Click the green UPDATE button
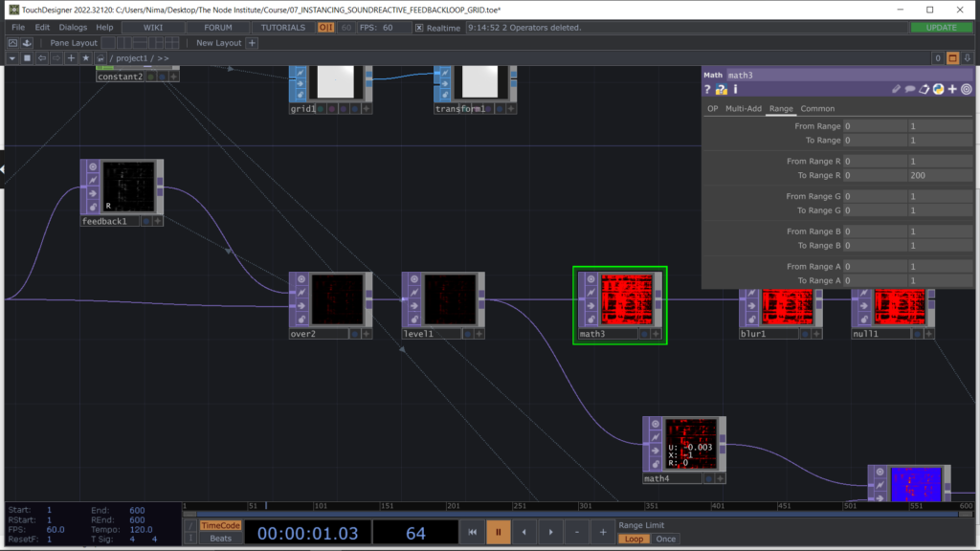Screen dimensions: 980x551 click(942, 28)
